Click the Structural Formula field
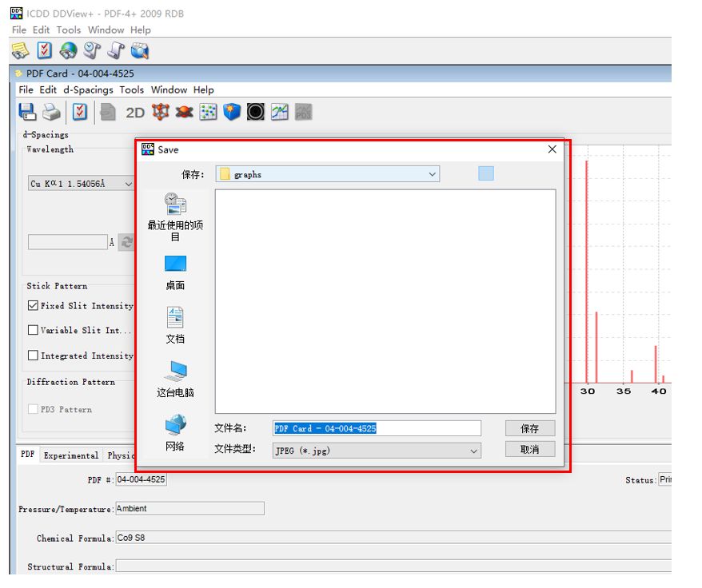702x588 pixels. tap(393, 566)
